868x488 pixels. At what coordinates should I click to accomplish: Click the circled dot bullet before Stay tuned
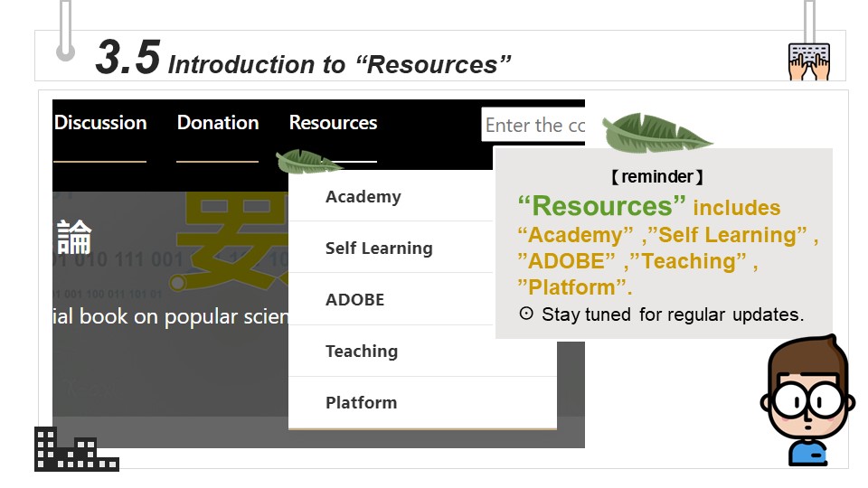coord(526,314)
